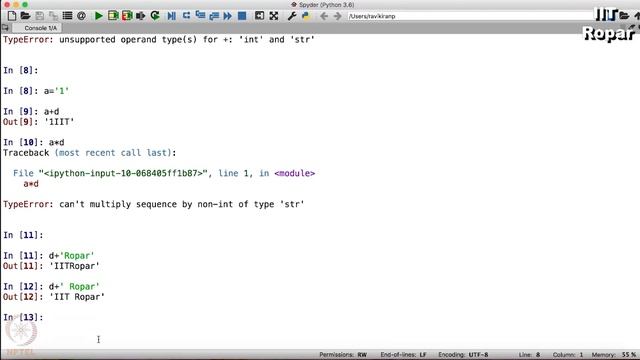Click Traceback most recent call last

(x=89, y=153)
